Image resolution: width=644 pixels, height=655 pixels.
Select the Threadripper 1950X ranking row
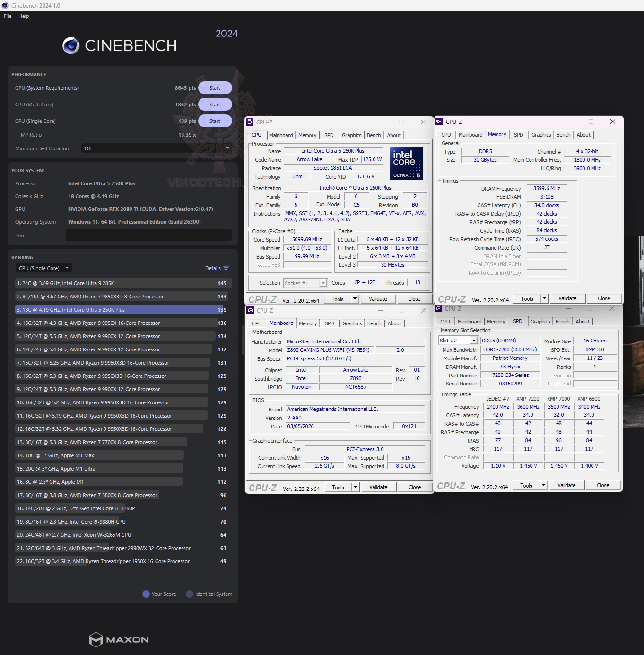tap(123, 561)
